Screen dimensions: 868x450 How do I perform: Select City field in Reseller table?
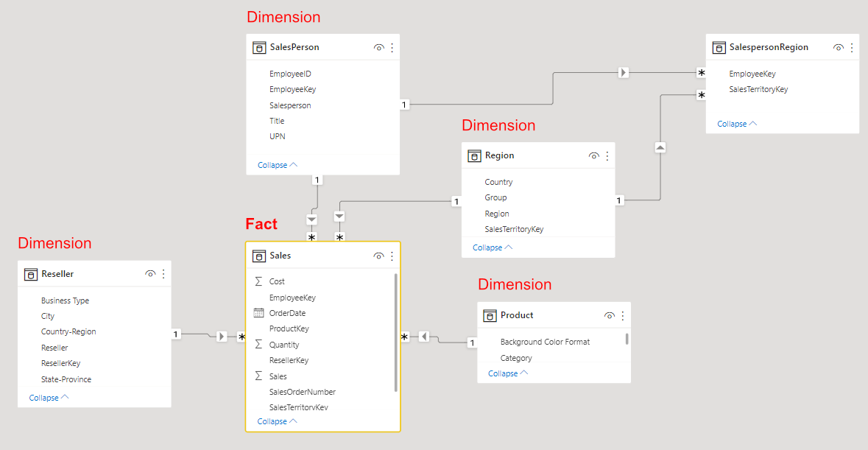pos(48,316)
